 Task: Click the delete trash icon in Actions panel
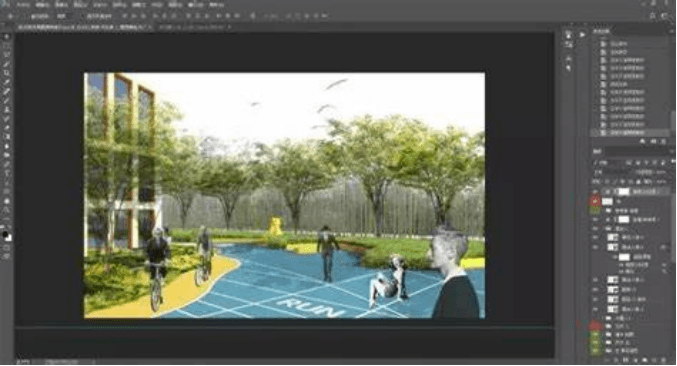(x=664, y=142)
